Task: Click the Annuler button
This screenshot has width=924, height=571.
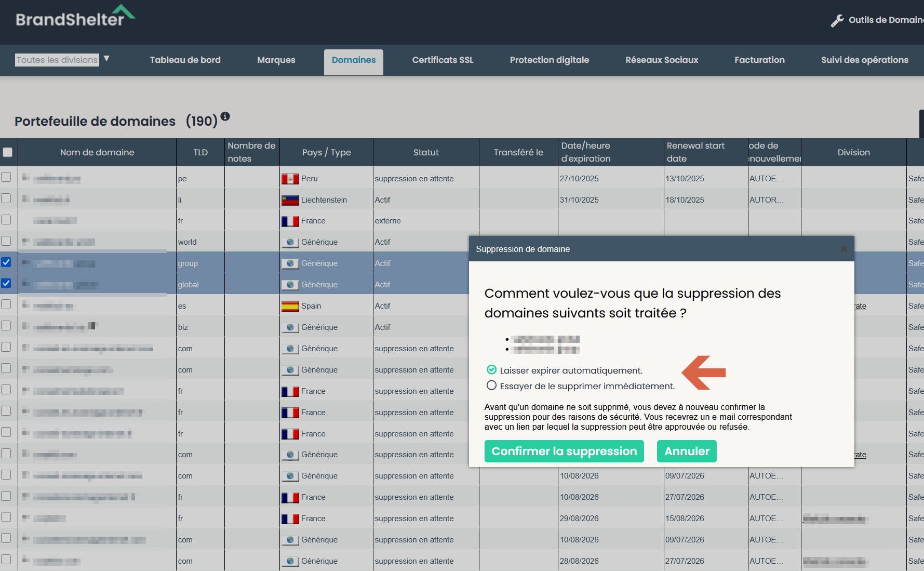Action: [x=687, y=452]
